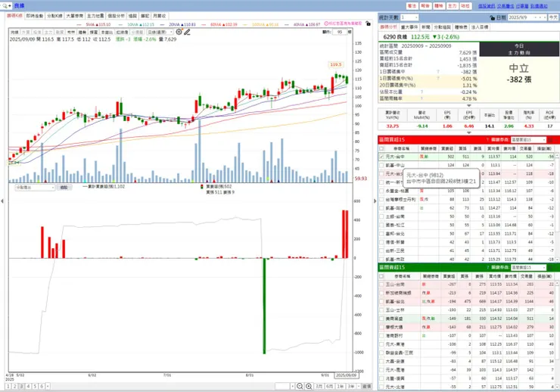Switch to the 重大事件 tab

409,27
